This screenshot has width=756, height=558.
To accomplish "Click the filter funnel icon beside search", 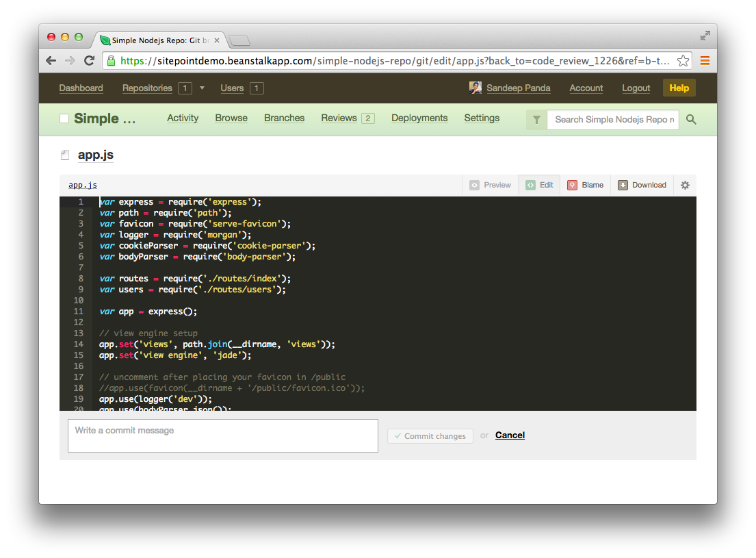I will pos(536,120).
